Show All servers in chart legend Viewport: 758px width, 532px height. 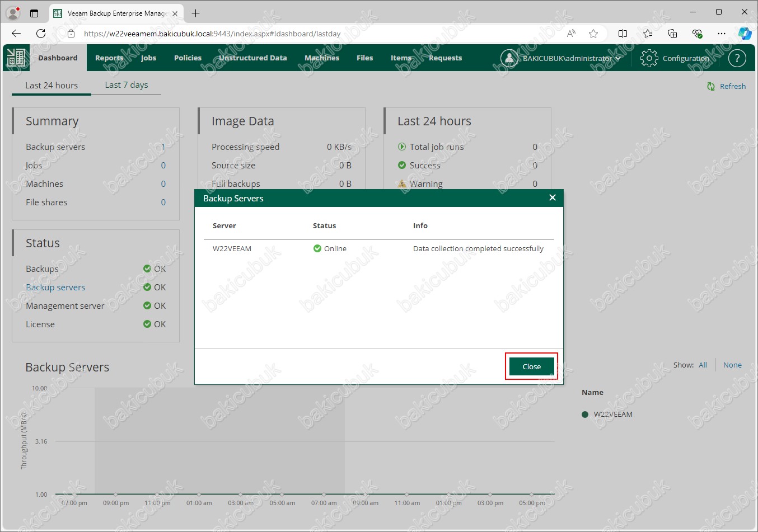(703, 365)
